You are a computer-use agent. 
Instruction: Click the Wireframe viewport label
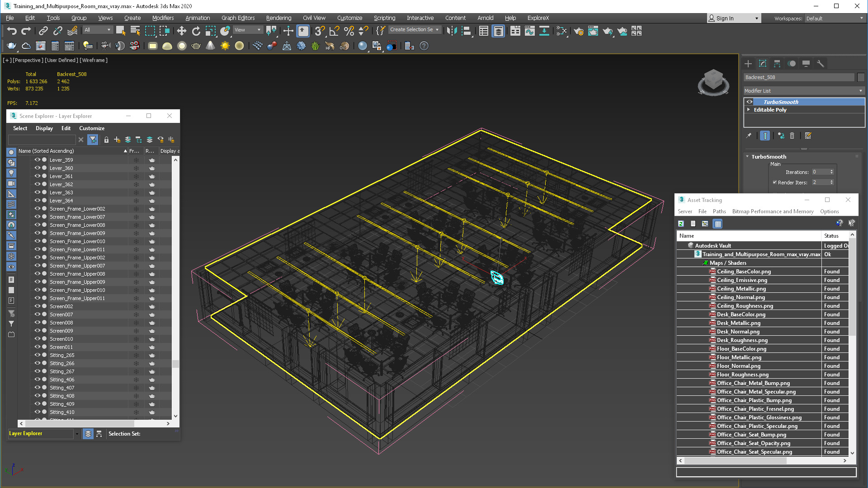coord(94,60)
